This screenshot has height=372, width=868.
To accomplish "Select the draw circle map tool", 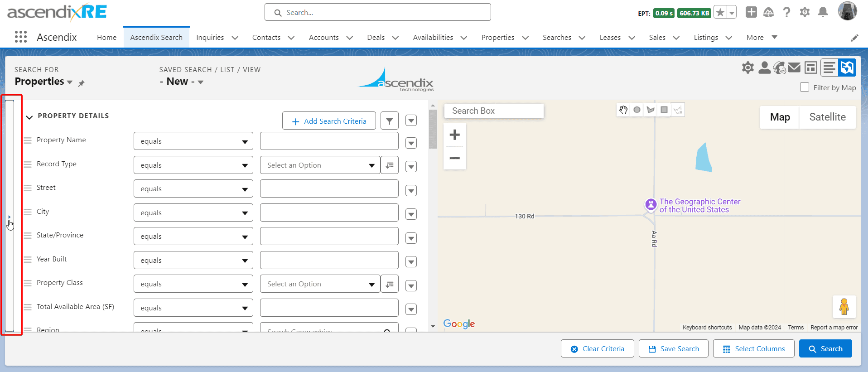I will point(637,110).
